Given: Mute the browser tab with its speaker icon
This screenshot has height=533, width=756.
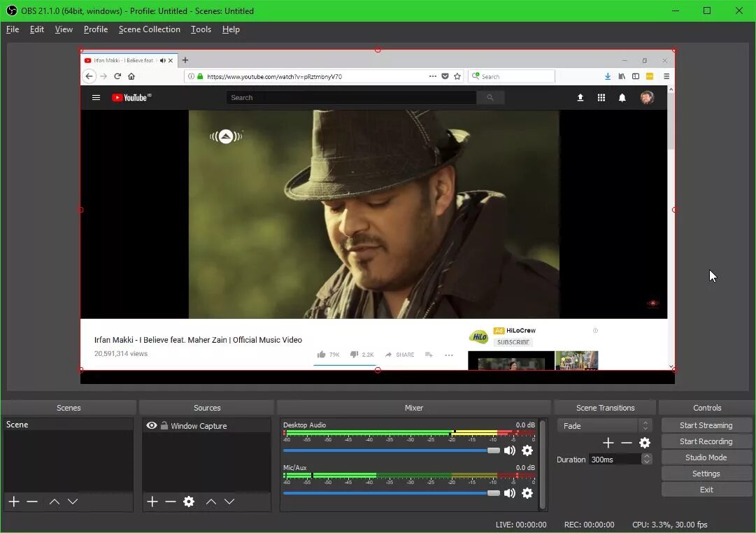Looking at the screenshot, I should coord(162,60).
